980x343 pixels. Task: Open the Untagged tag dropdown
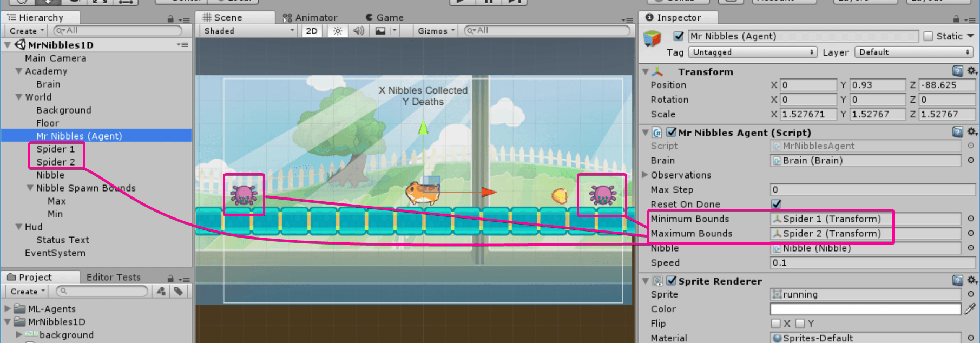coord(752,52)
